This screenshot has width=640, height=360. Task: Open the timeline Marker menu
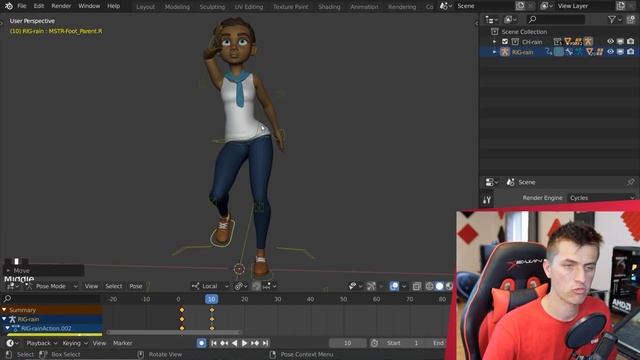click(122, 343)
